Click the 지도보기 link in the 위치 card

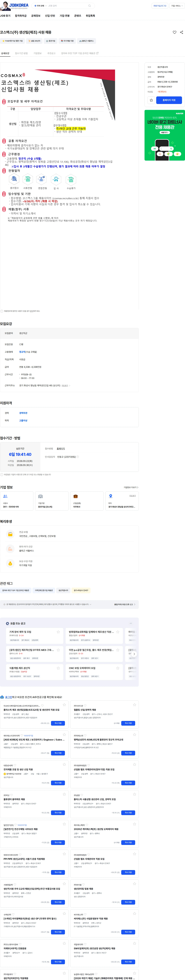point(132,496)
